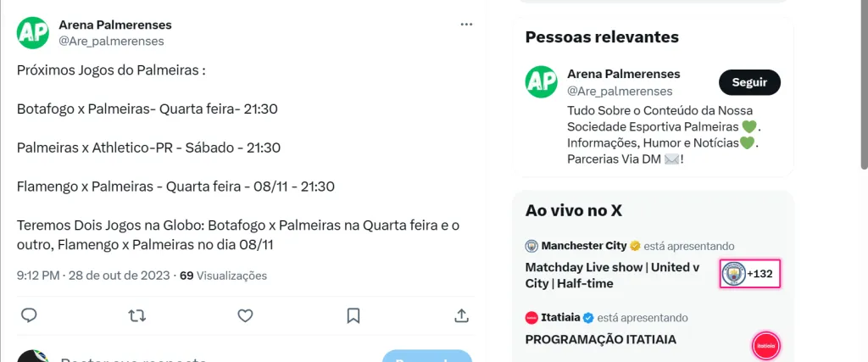Screen dimensions: 868x362
Task: Repost this tweet with retweet icon
Action: pos(136,315)
